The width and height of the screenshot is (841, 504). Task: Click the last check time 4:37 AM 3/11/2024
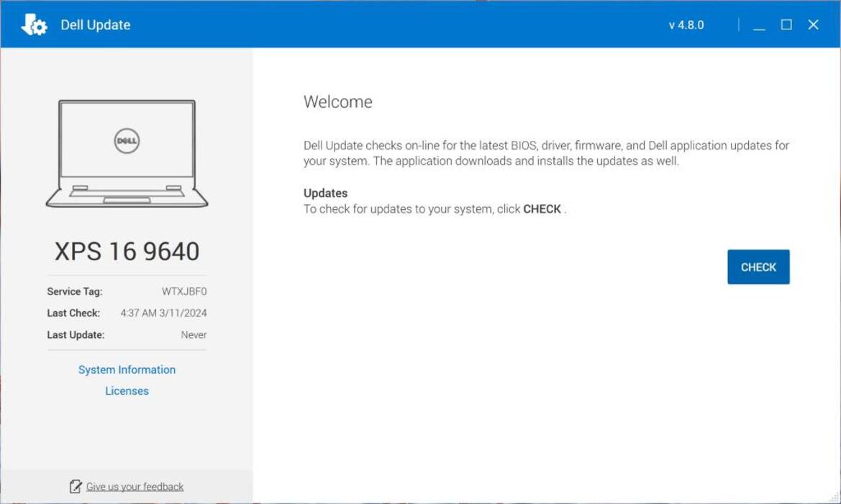[163, 313]
